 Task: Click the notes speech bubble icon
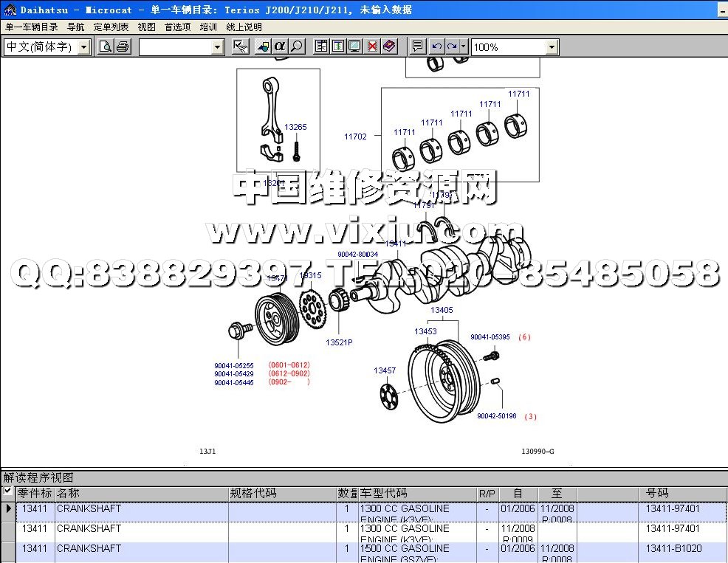pyautogui.click(x=417, y=46)
